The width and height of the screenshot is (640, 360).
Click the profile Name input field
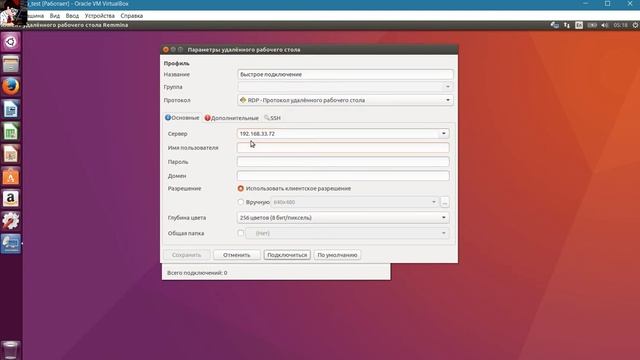pos(345,74)
